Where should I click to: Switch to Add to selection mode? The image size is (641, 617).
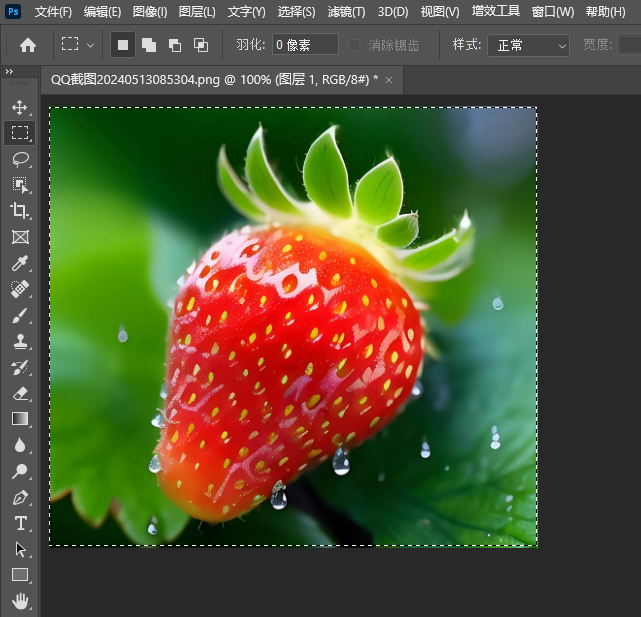coord(149,45)
